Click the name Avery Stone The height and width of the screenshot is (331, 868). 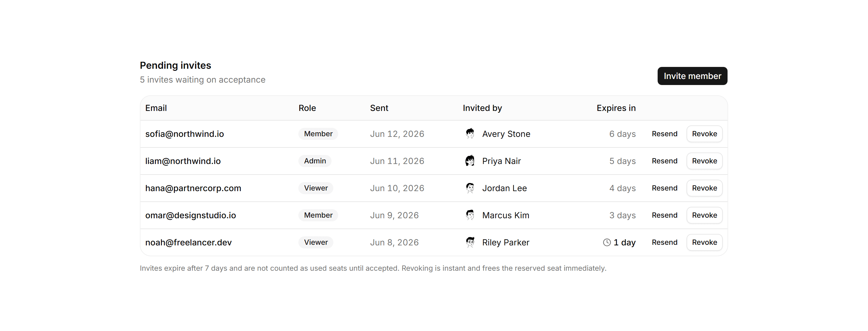point(506,134)
